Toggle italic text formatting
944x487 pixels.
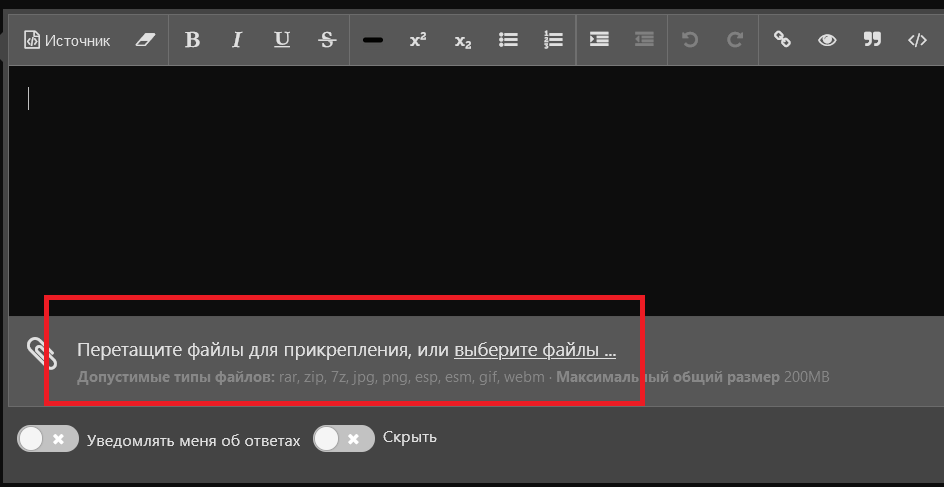coord(237,40)
